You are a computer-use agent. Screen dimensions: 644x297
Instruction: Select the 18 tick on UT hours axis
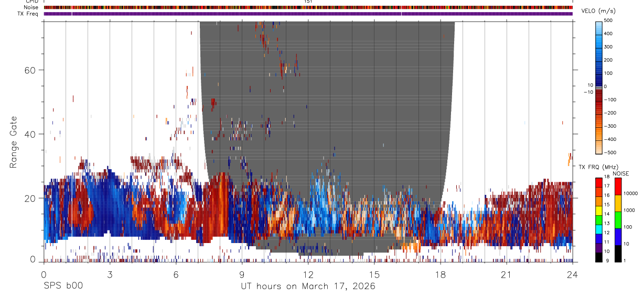coord(441,274)
